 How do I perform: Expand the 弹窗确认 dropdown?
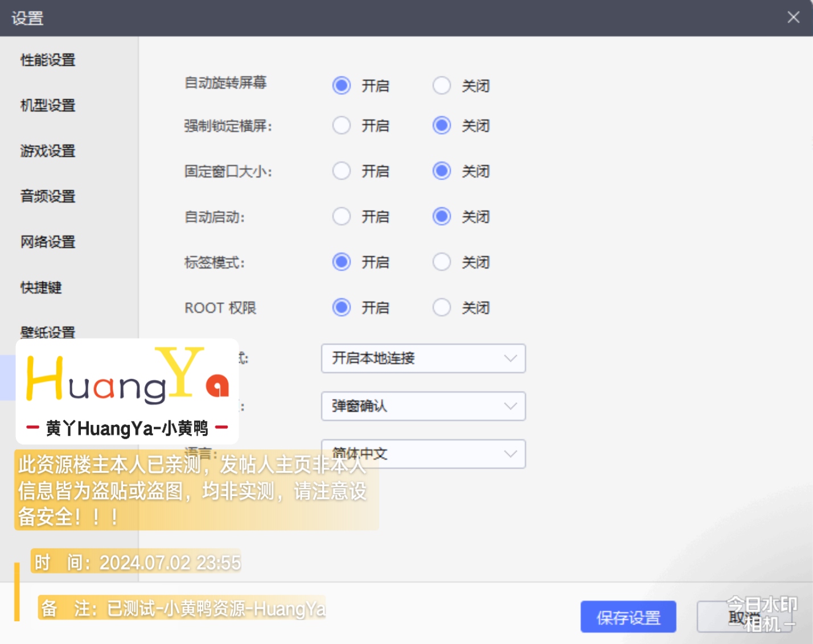[x=423, y=406]
